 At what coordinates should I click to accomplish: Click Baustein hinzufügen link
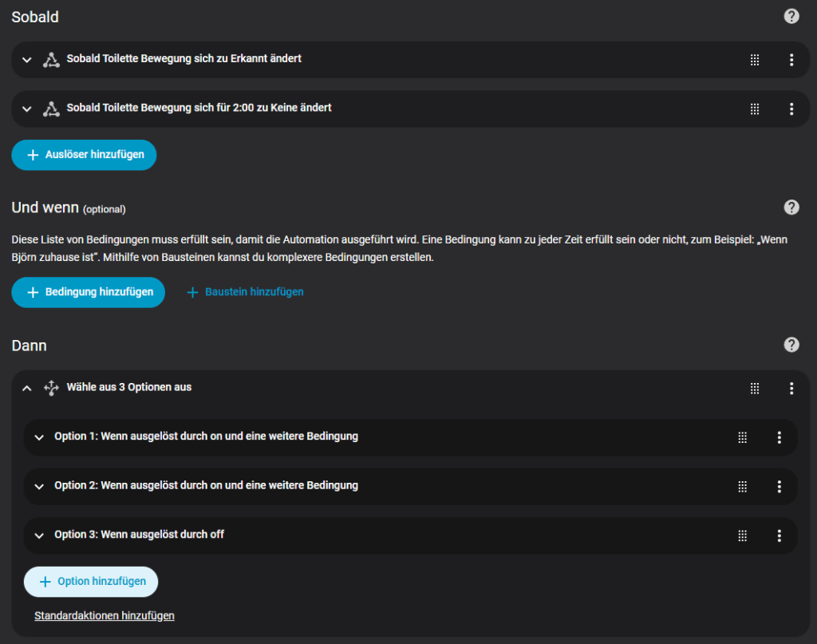(x=245, y=292)
